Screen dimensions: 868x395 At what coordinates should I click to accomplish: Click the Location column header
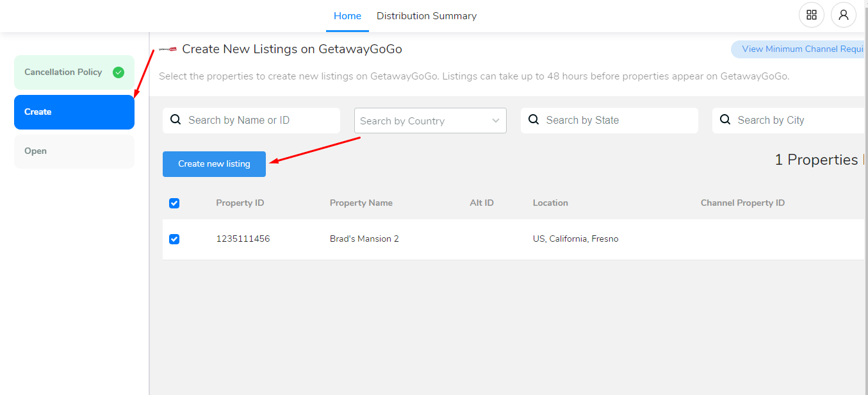[x=550, y=203]
